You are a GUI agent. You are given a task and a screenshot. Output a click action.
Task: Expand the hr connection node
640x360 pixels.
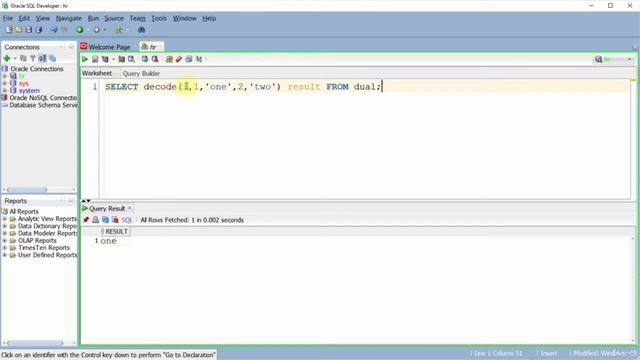pos(5,76)
